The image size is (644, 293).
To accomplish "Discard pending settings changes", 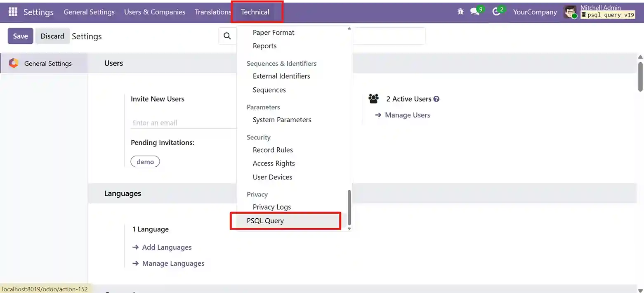I will pyautogui.click(x=52, y=36).
